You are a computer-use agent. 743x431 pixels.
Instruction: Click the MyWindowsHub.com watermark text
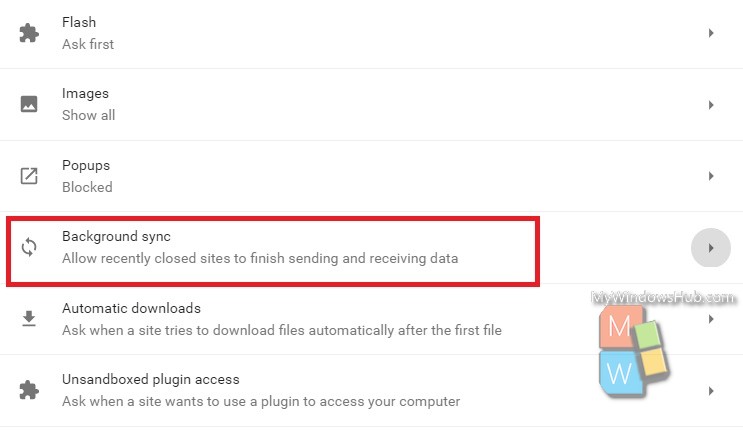663,297
